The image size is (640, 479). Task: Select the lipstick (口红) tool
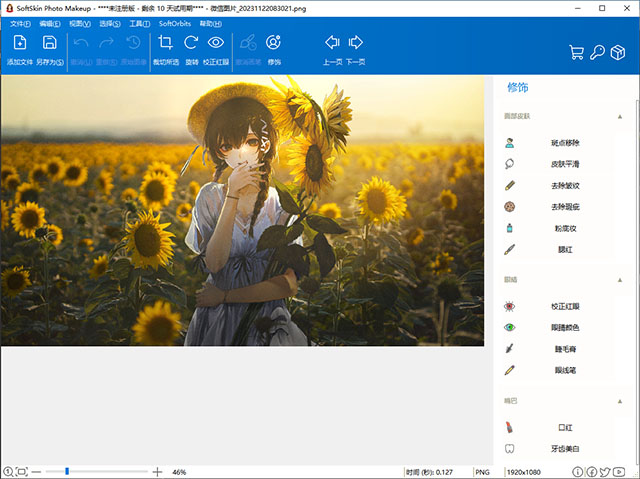pyautogui.click(x=565, y=427)
